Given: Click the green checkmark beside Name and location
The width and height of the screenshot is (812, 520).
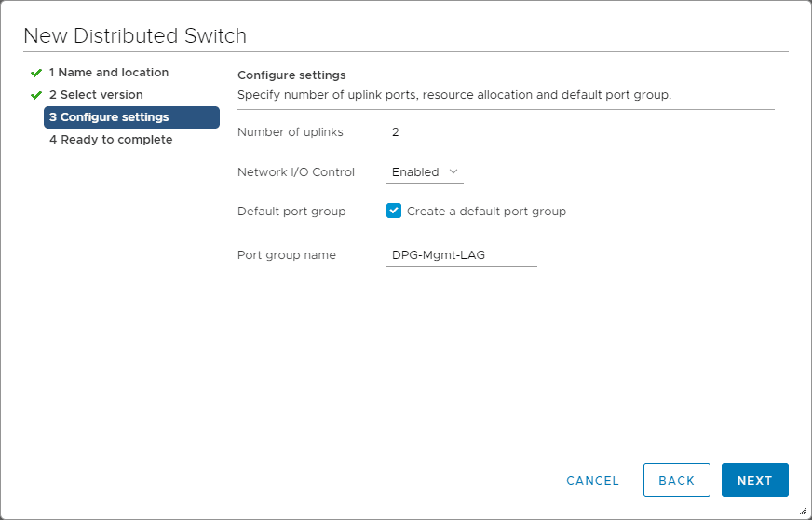Looking at the screenshot, I should coord(36,73).
